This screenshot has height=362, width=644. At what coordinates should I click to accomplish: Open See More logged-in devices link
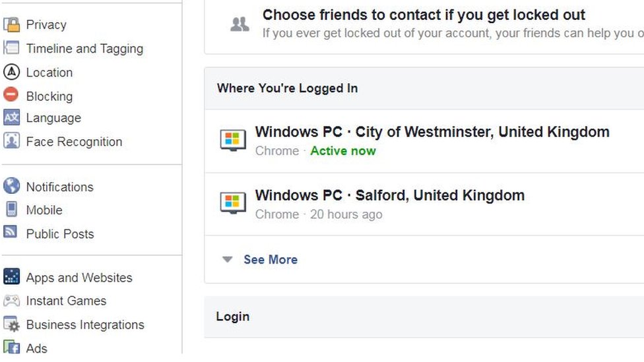point(271,260)
